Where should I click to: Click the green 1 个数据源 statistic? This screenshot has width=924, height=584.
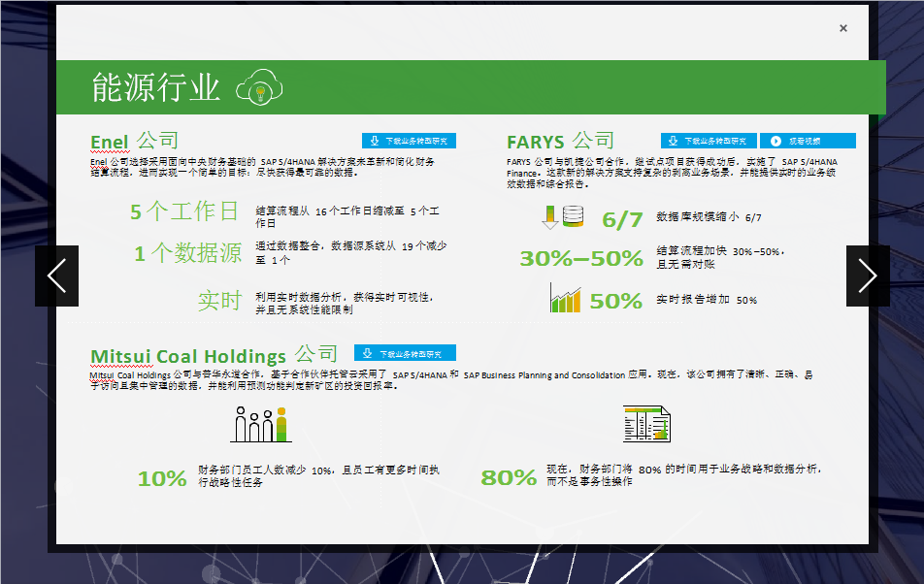pos(188,253)
